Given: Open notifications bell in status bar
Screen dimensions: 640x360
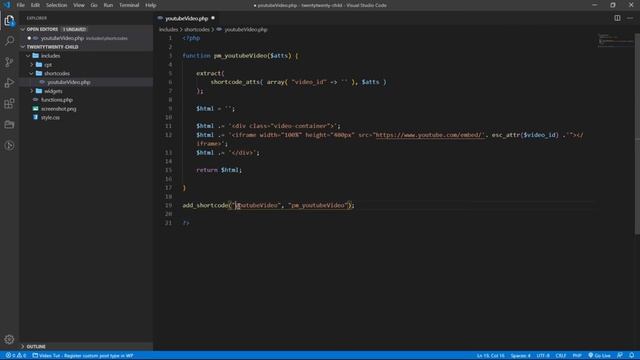Looking at the screenshot, I should pyautogui.click(x=631, y=356).
